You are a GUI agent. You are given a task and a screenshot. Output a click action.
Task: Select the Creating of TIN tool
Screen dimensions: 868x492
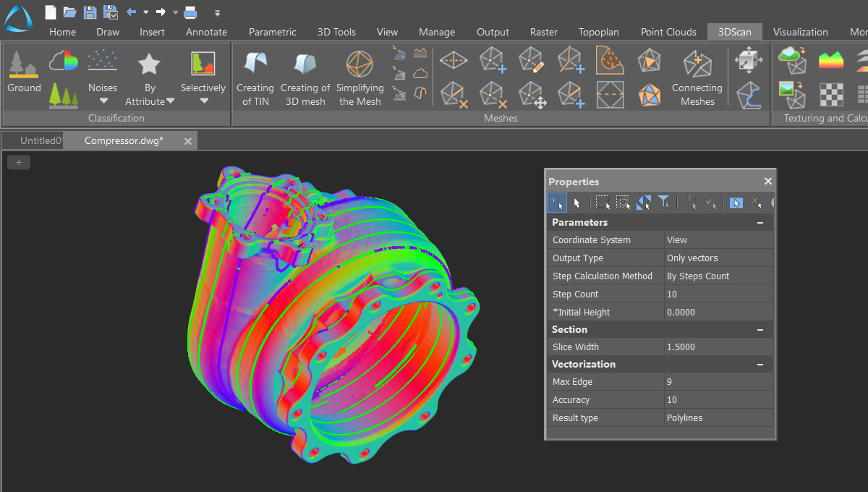[x=255, y=76]
